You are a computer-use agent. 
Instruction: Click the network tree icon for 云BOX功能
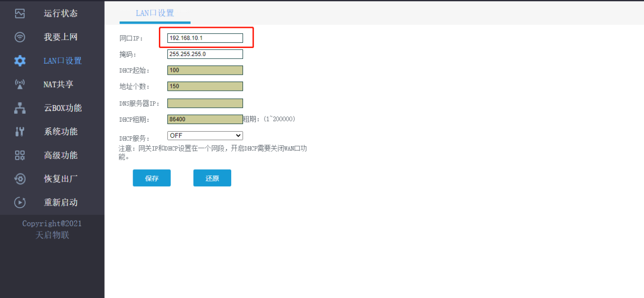[x=20, y=108]
